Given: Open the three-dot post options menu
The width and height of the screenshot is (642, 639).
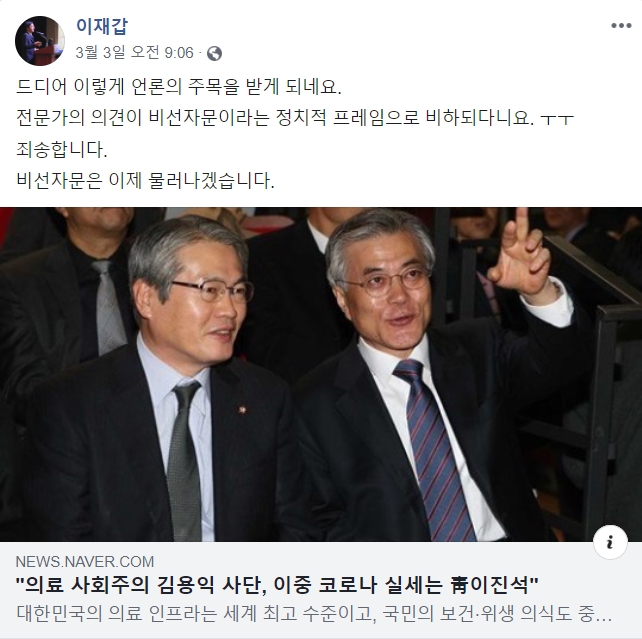Looking at the screenshot, I should pos(621,26).
